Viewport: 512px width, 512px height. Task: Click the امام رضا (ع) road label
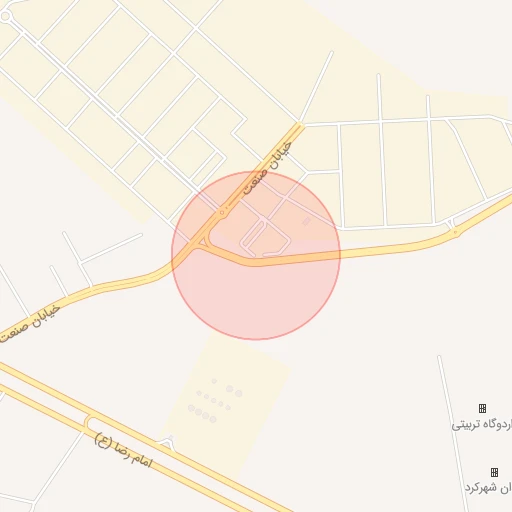123,450
